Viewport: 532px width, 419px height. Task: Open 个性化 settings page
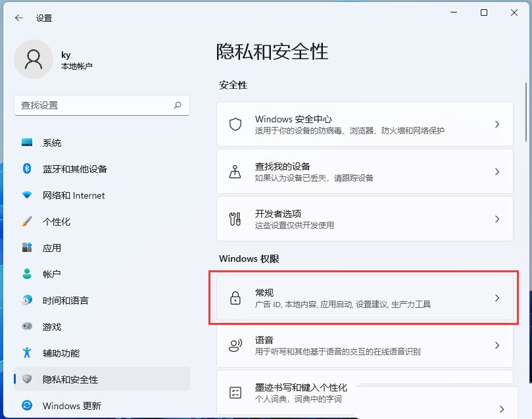(57, 222)
